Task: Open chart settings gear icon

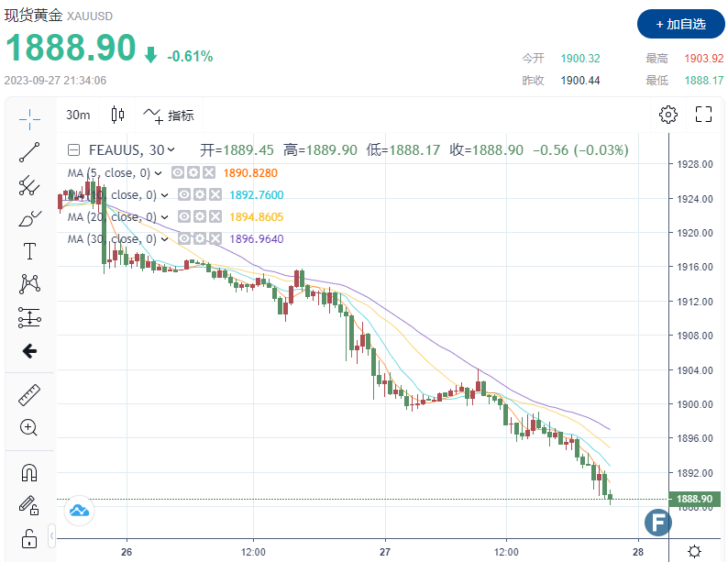Action: click(668, 115)
